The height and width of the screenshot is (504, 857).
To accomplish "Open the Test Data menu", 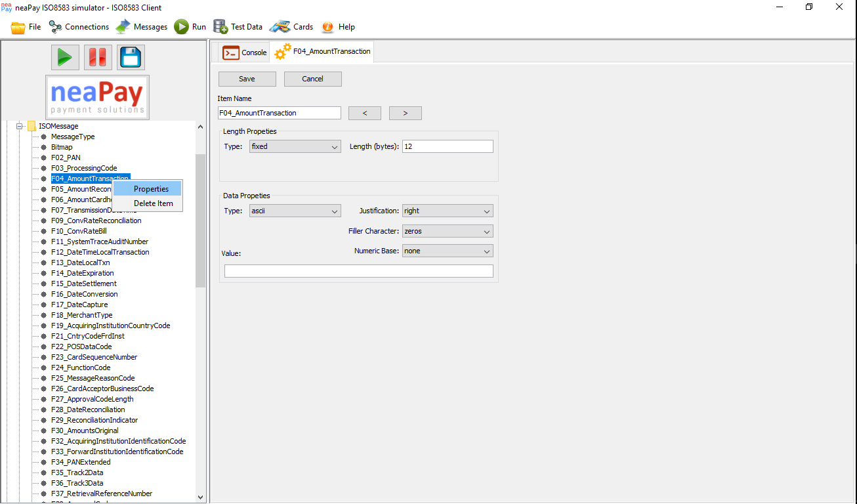I will click(238, 27).
